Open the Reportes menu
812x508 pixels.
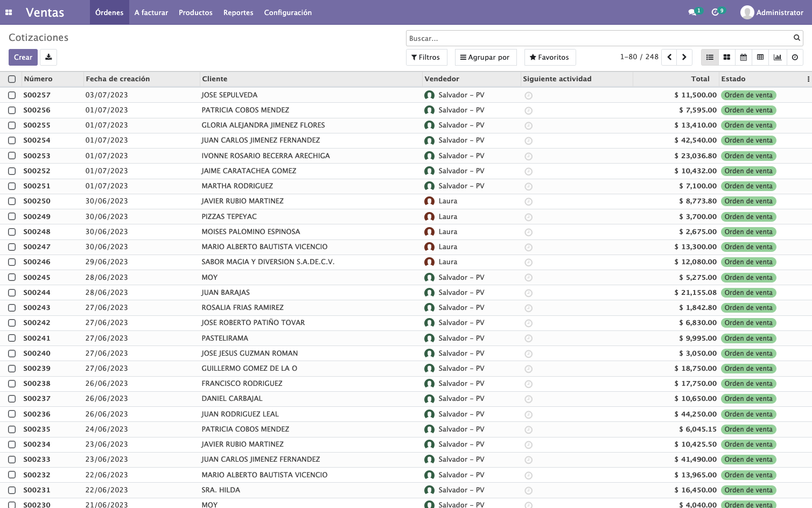click(238, 12)
